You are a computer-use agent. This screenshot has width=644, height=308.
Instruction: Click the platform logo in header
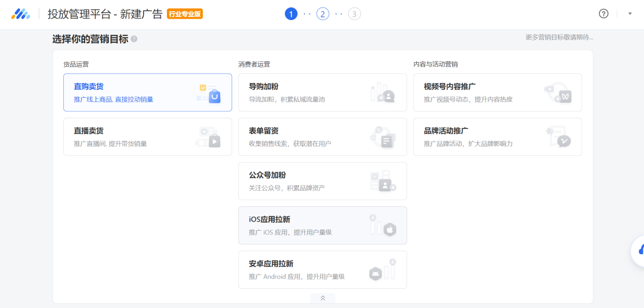point(21,14)
